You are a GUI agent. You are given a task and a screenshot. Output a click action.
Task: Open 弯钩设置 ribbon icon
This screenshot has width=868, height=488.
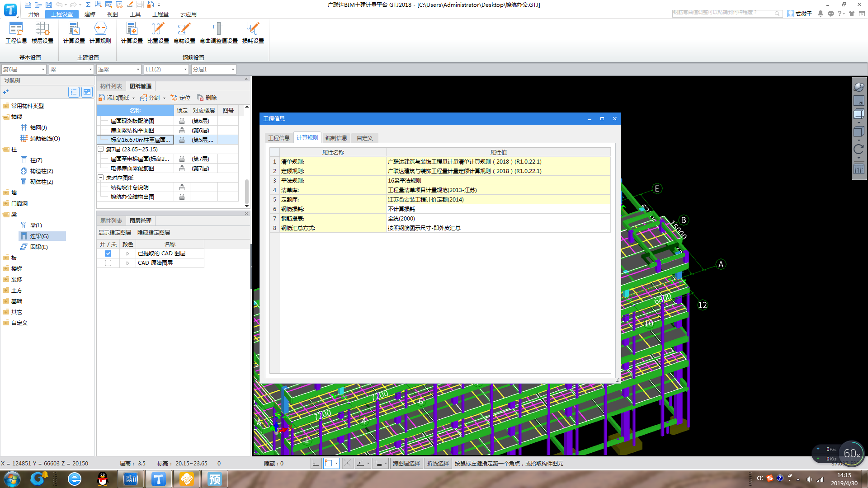tap(184, 33)
